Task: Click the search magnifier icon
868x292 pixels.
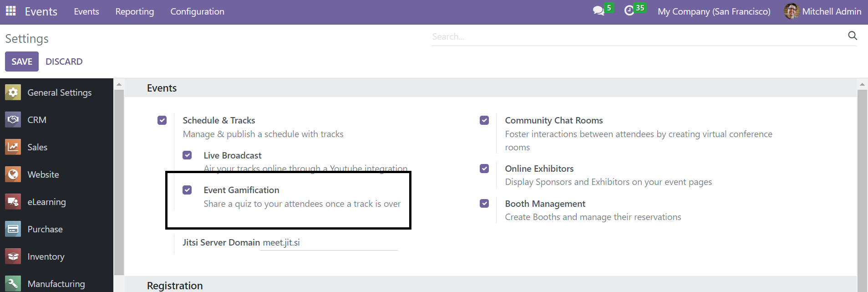Action: coord(853,36)
